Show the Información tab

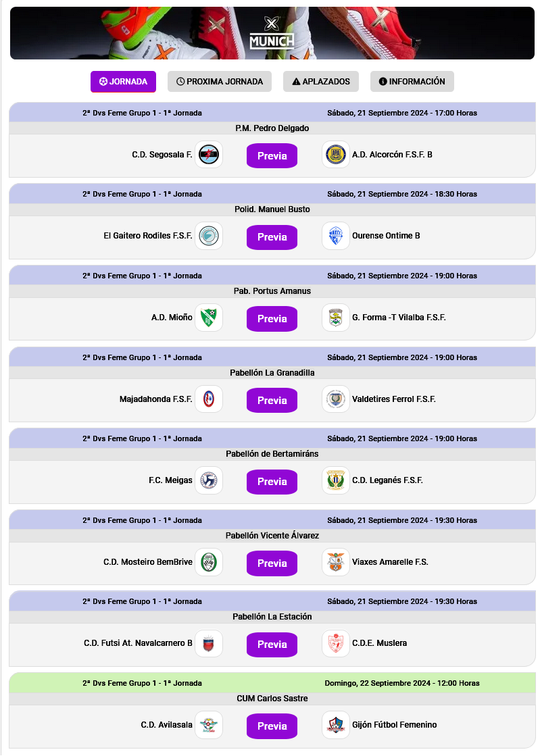[x=412, y=82]
